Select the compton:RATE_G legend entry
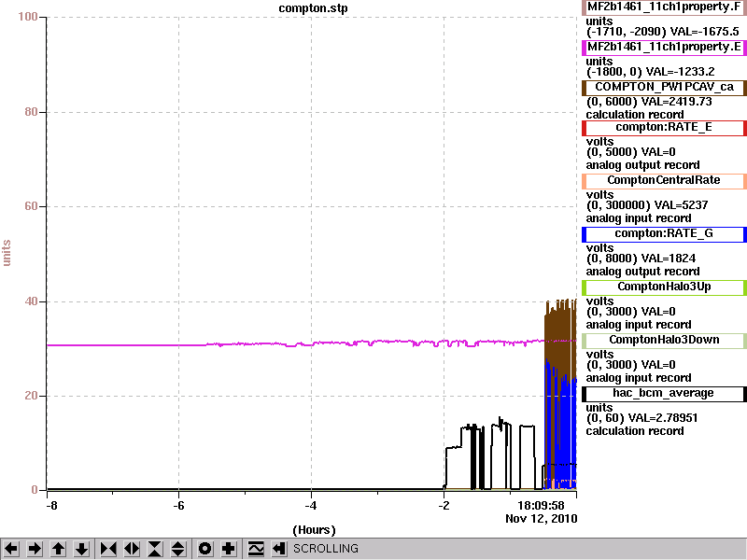This screenshot has height=560, width=747. tap(664, 234)
